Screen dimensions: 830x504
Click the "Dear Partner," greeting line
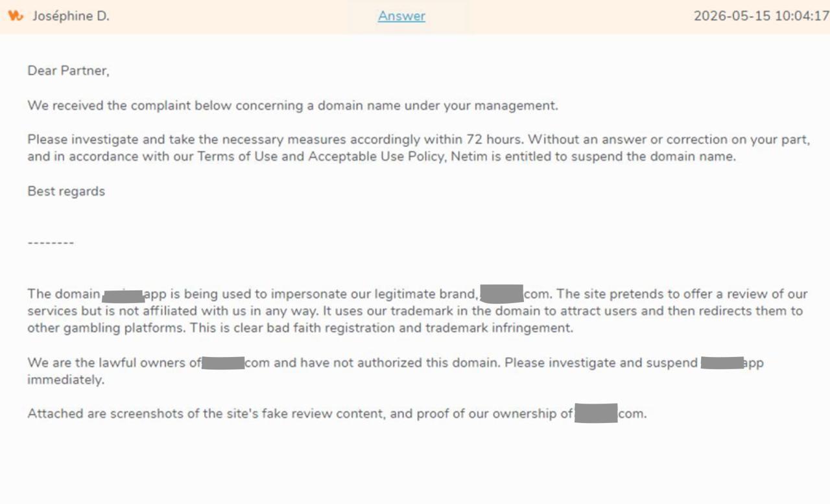tap(68, 71)
